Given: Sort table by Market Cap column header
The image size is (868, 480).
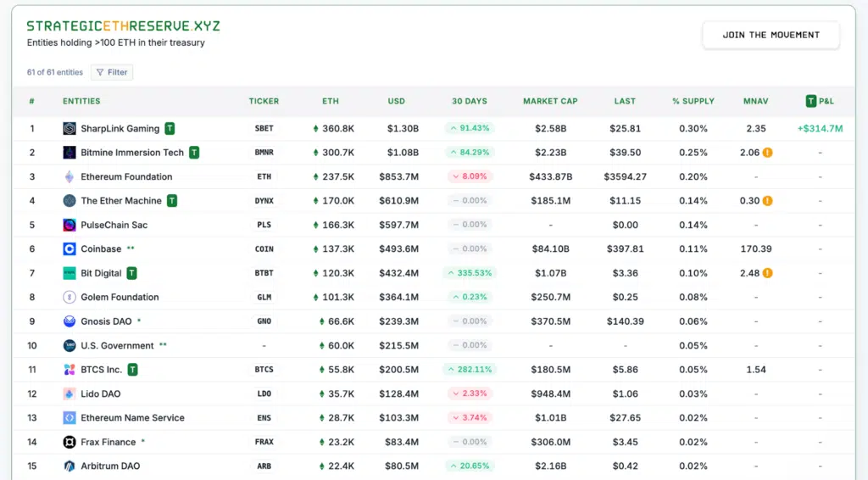Looking at the screenshot, I should (x=550, y=101).
